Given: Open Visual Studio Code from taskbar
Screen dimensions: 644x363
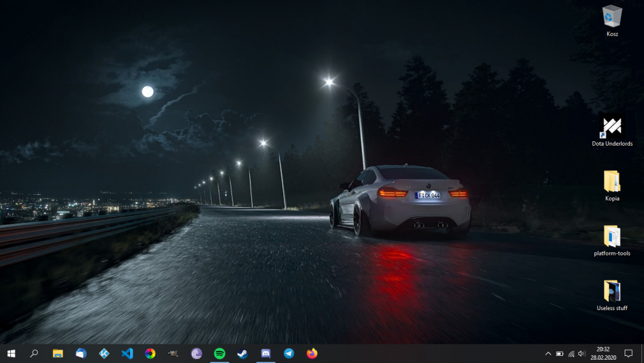Looking at the screenshot, I should click(x=127, y=353).
